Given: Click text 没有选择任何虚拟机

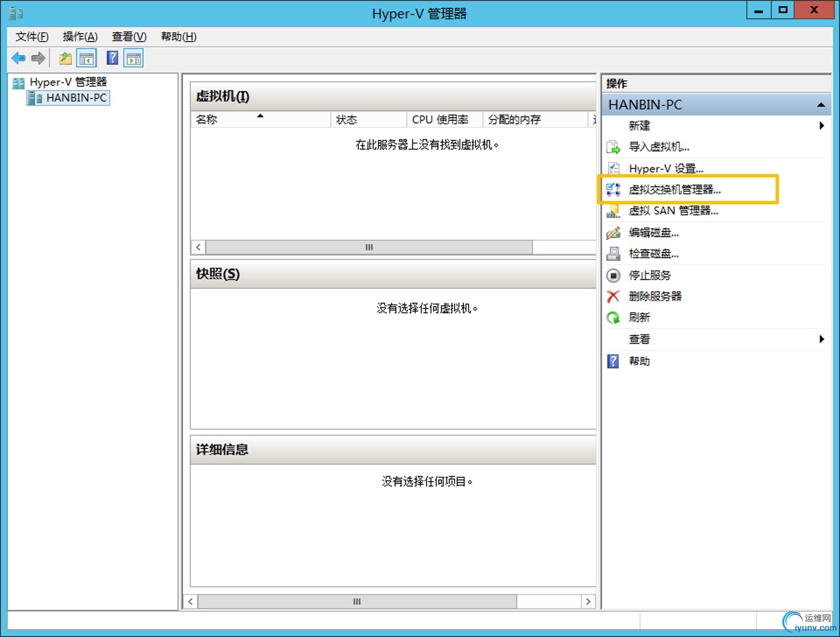Looking at the screenshot, I should click(x=427, y=308).
